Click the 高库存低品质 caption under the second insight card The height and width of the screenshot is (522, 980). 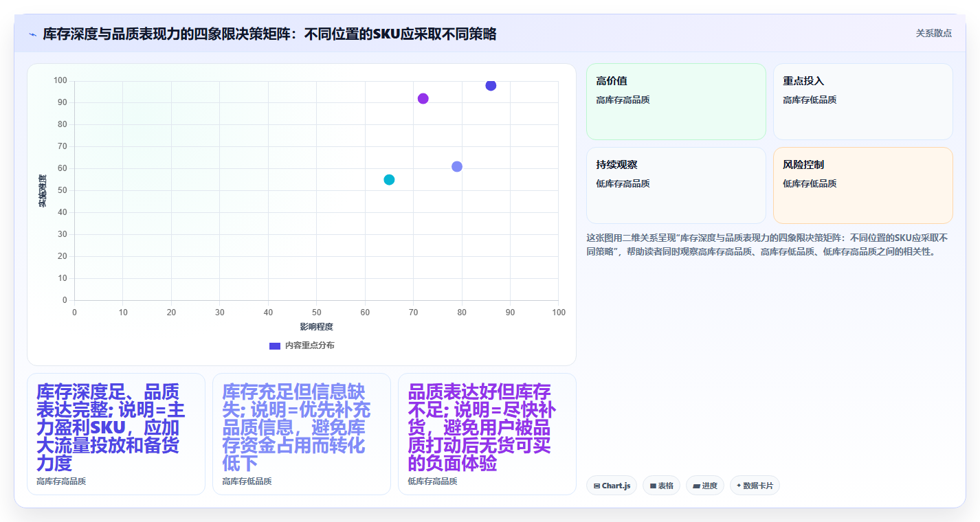pos(247,481)
